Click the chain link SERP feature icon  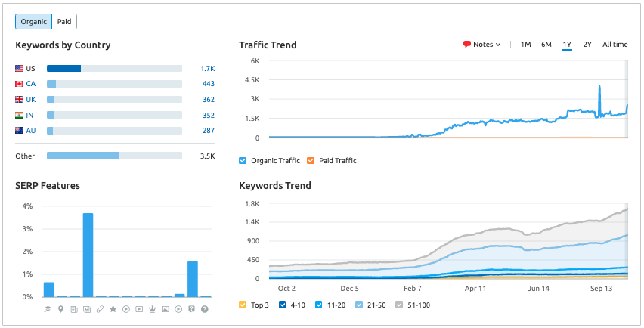[x=101, y=309]
